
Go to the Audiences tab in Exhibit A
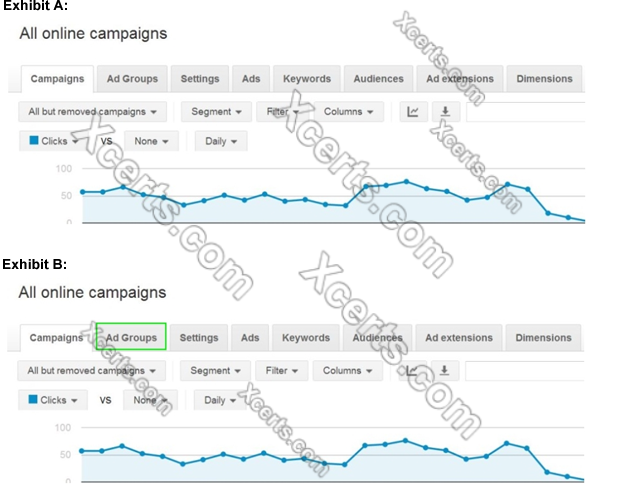(x=378, y=79)
